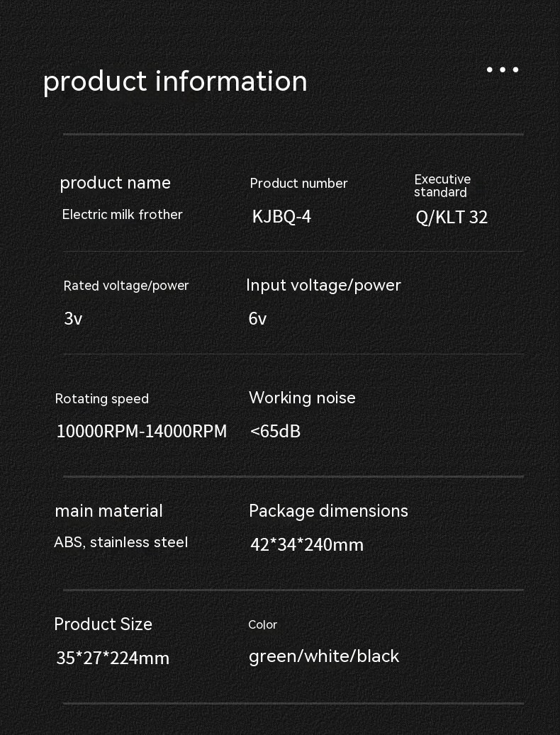
Task: Open the three-dot more options menu
Action: click(503, 69)
